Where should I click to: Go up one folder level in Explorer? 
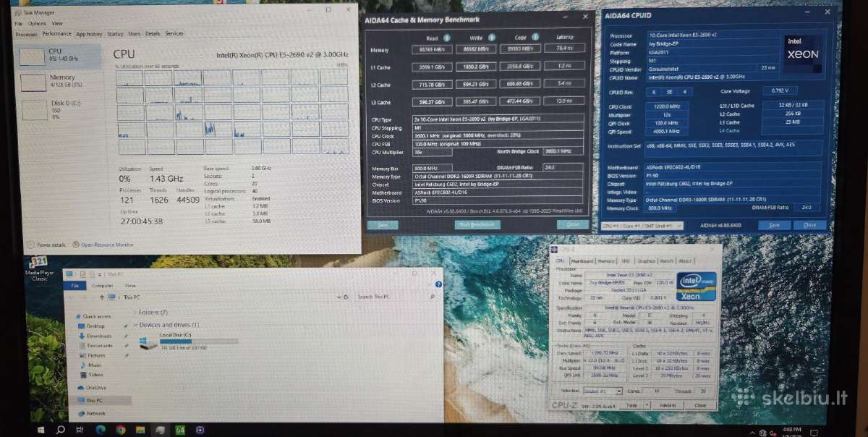tap(101, 297)
